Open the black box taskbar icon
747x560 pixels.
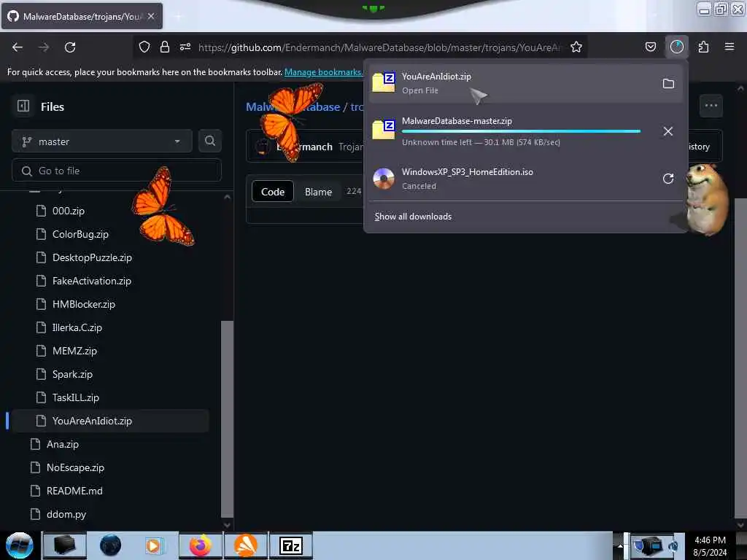coord(65,545)
